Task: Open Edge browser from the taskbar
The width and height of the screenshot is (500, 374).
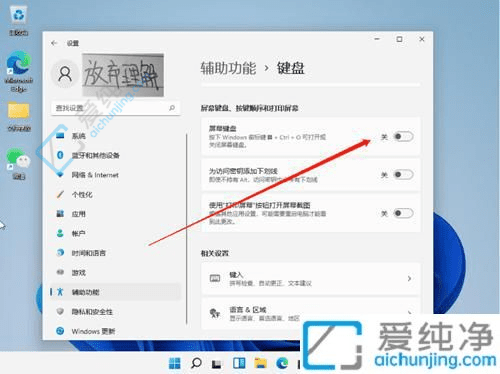Action: pos(282,363)
